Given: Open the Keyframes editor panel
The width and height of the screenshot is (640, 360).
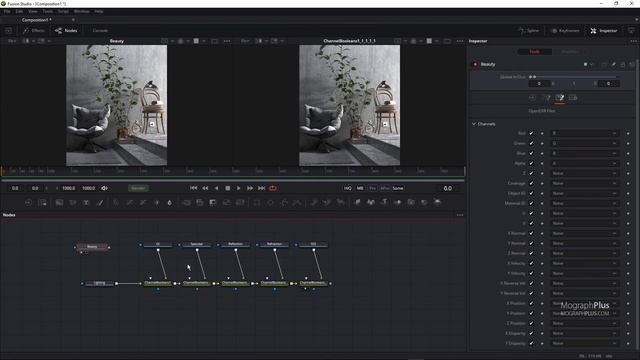Looking at the screenshot, I should point(565,31).
